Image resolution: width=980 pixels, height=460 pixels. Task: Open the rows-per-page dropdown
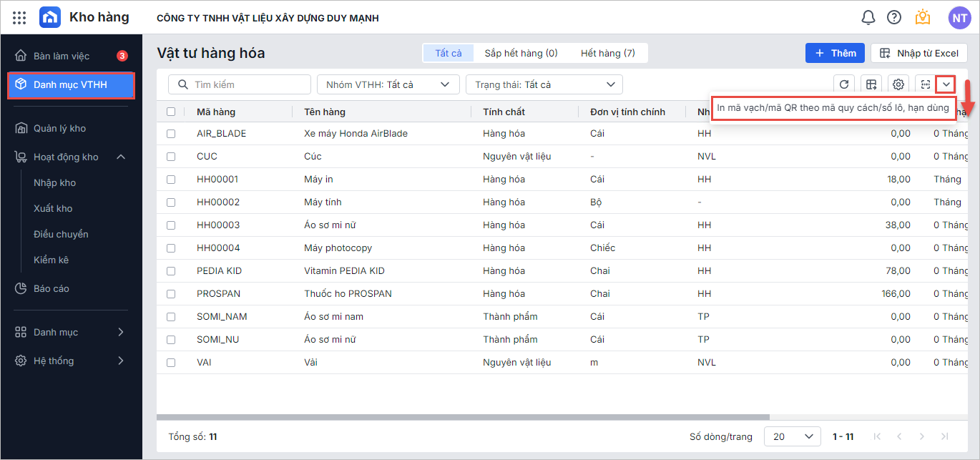click(x=793, y=436)
